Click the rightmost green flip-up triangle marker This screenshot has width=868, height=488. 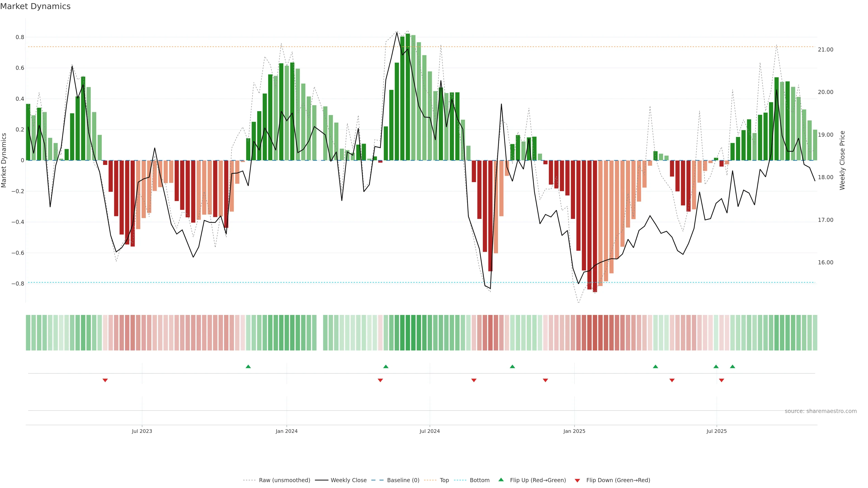pos(733,366)
